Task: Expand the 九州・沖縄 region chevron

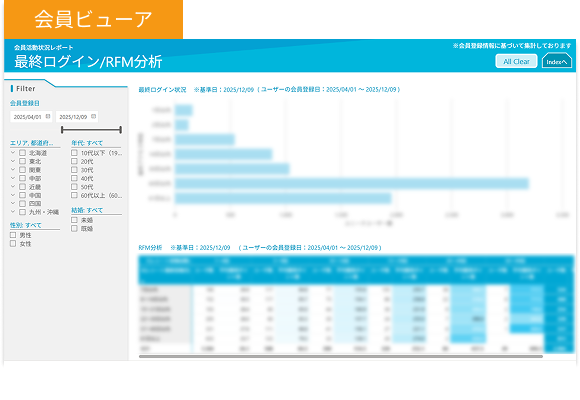Action: pos(13,212)
